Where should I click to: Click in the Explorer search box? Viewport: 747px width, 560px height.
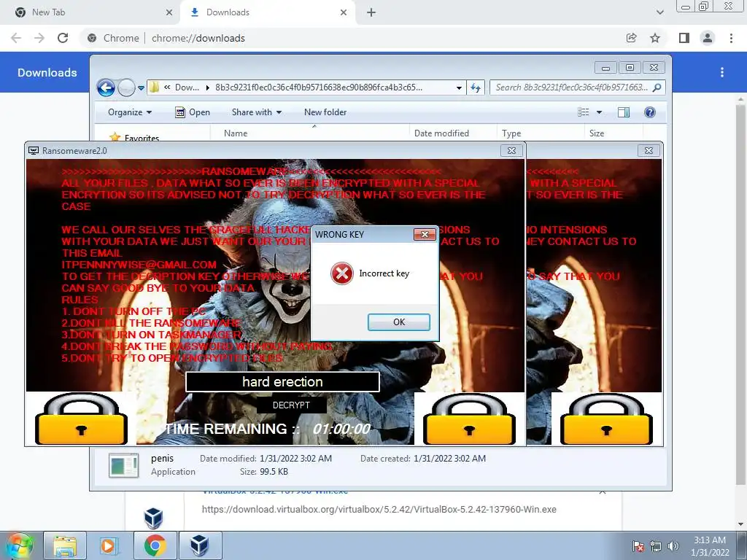click(x=572, y=87)
